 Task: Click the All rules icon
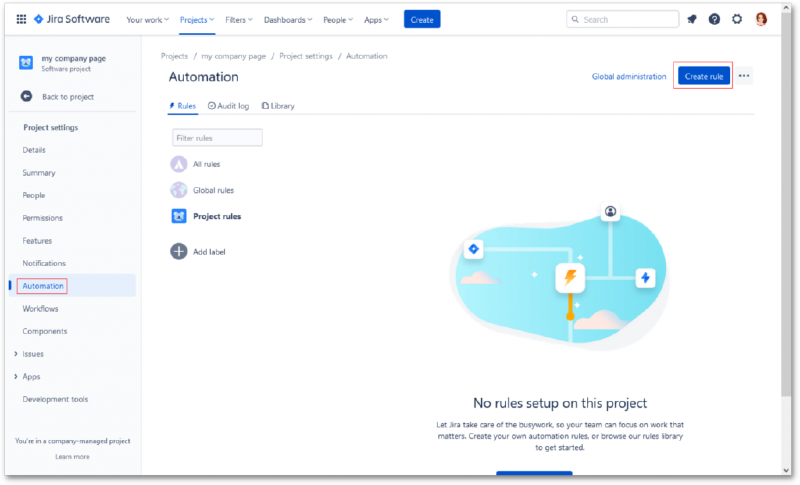point(179,164)
